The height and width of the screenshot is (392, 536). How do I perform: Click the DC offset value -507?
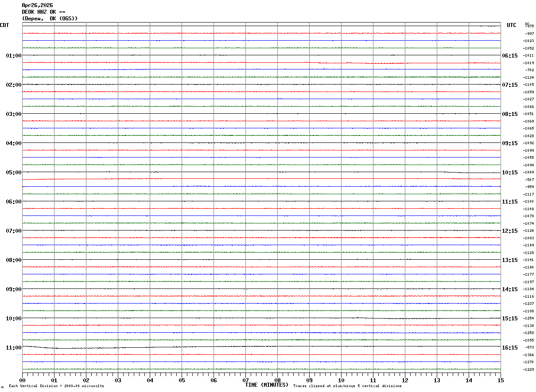tap(529, 180)
